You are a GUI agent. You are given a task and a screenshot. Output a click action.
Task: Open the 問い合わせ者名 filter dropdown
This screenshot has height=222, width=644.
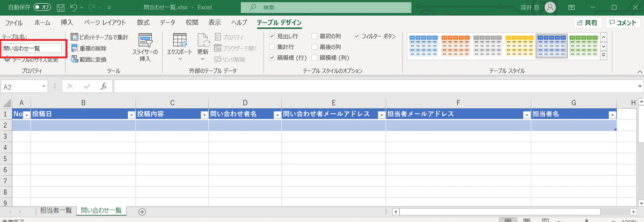(x=277, y=115)
